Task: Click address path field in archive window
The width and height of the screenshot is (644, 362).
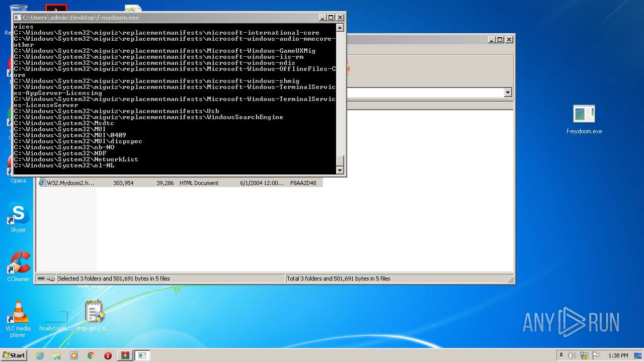Action: [x=425, y=93]
